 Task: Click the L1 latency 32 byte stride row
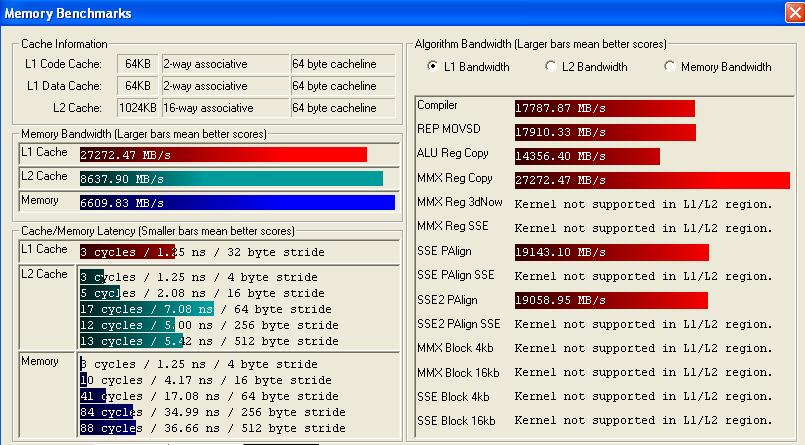[x=202, y=252]
